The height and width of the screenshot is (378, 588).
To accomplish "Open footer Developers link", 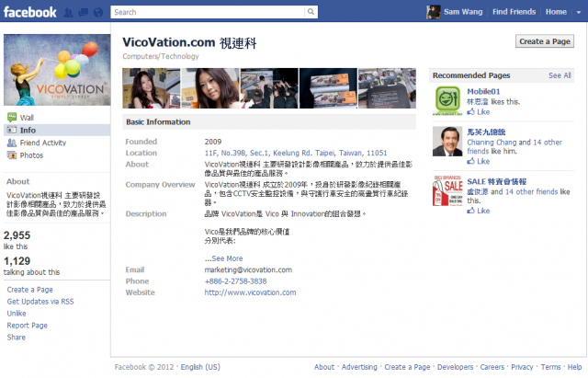I will coord(456,367).
